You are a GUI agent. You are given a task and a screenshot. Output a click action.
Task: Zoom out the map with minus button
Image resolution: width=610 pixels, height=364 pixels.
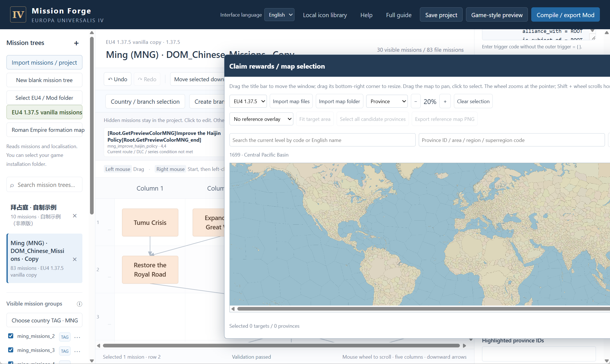415,101
